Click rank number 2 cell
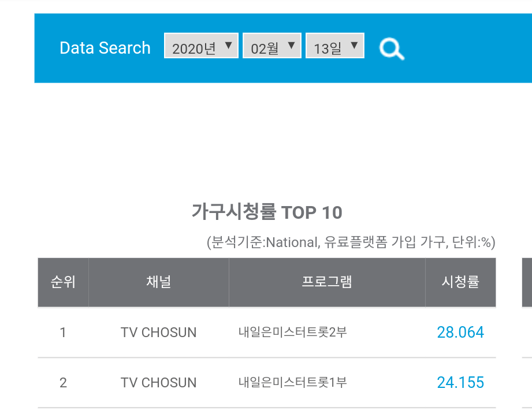Image resolution: width=532 pixels, height=411 pixels. [x=63, y=383]
